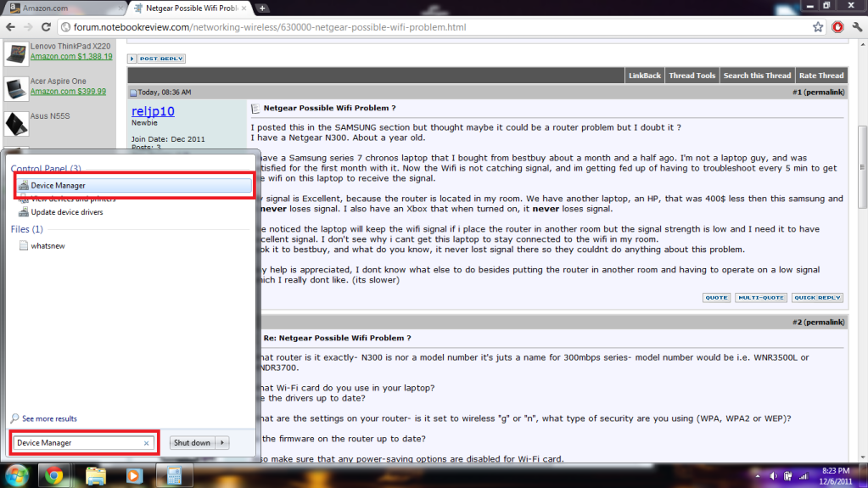Image resolution: width=868 pixels, height=488 pixels.
Task: Open the Lenovo ThinkPad X220 Amazon price link
Action: [x=71, y=57]
